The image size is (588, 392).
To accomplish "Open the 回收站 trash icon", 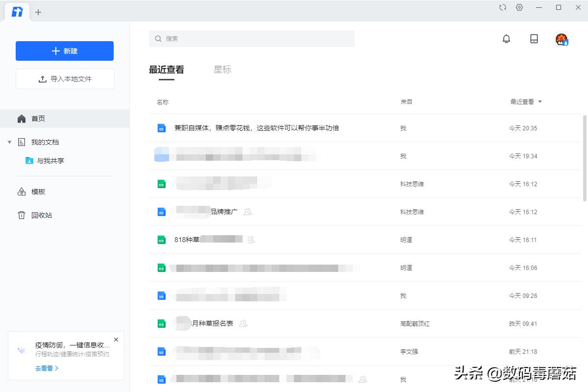I will (21, 215).
